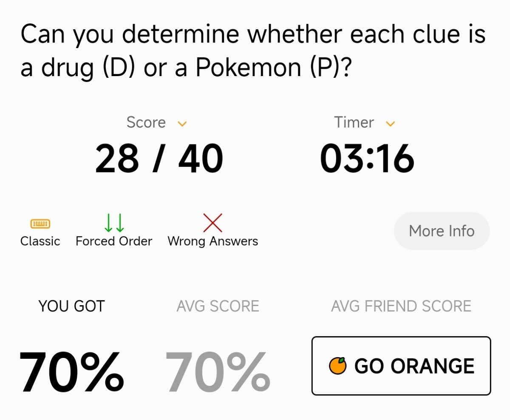Click the green Forced Order arrows icon
510x420 pixels.
(114, 223)
